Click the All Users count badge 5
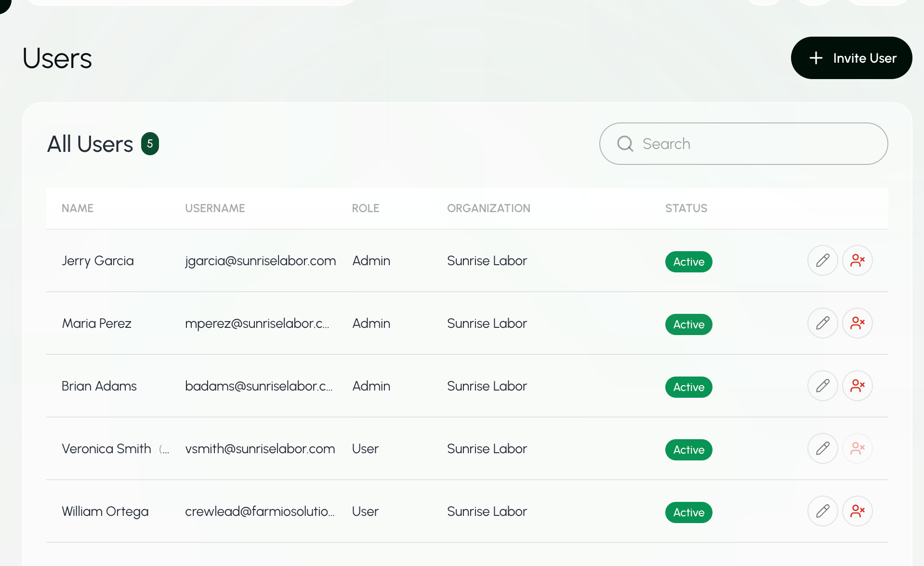Viewport: 924px width, 566px height. (x=150, y=144)
